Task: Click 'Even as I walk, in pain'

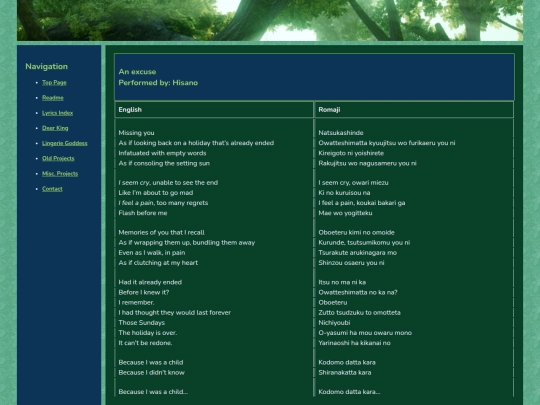Action: [x=152, y=252]
